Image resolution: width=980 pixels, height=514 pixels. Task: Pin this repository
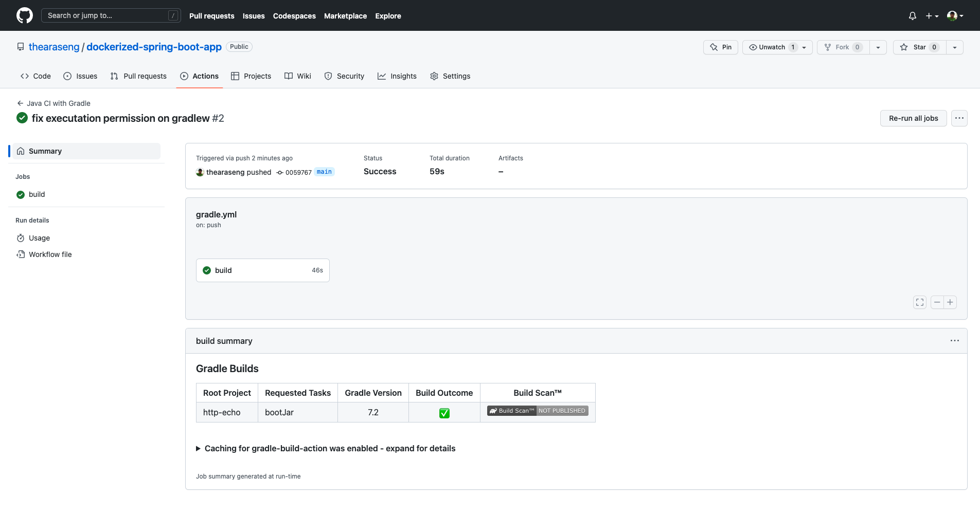tap(721, 47)
